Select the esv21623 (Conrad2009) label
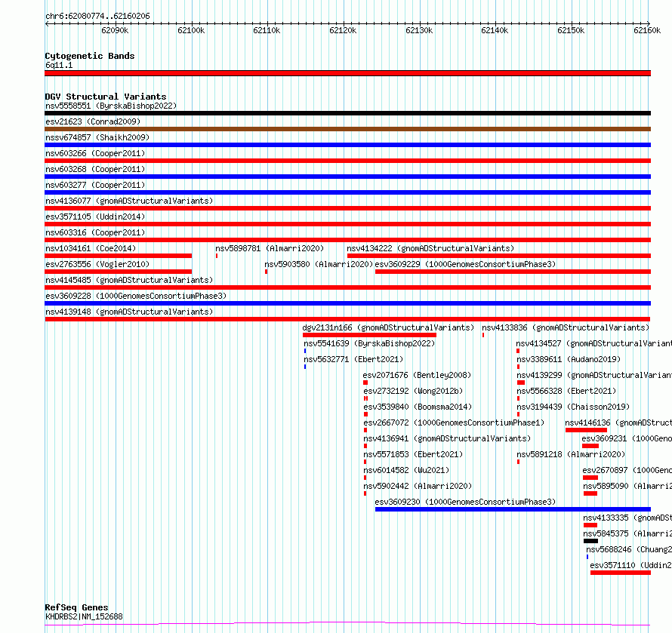 [x=93, y=121]
